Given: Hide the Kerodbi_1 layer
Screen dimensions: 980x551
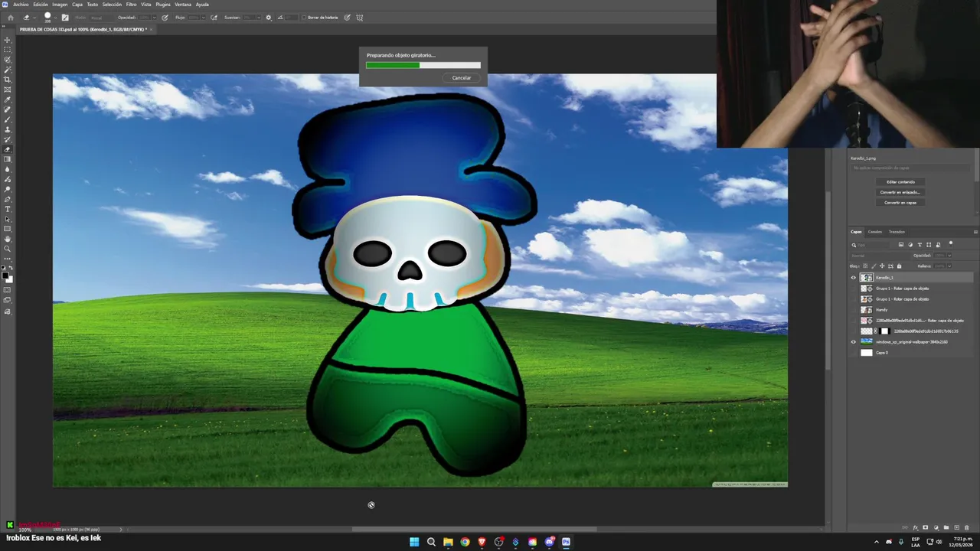Looking at the screenshot, I should tap(854, 278).
